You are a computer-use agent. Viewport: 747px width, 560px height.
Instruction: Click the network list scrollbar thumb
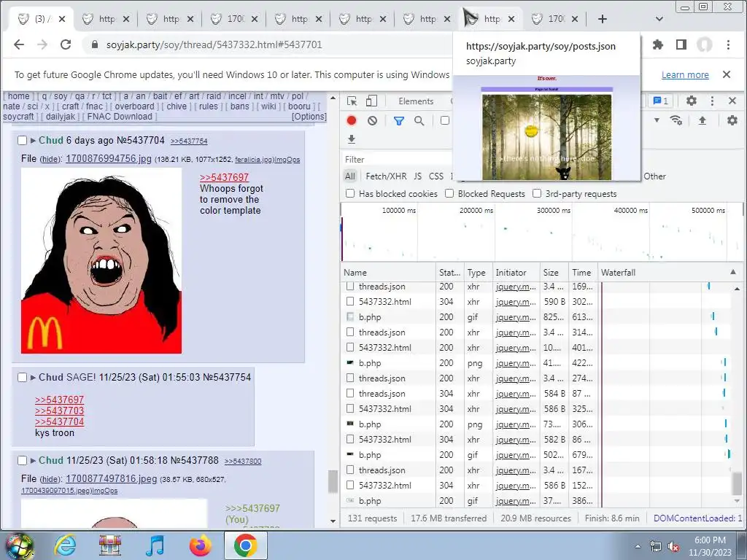click(x=737, y=483)
